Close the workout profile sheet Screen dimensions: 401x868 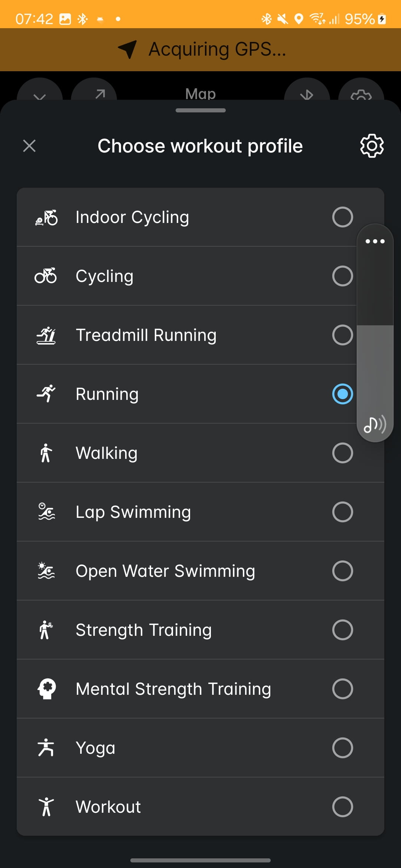click(29, 146)
